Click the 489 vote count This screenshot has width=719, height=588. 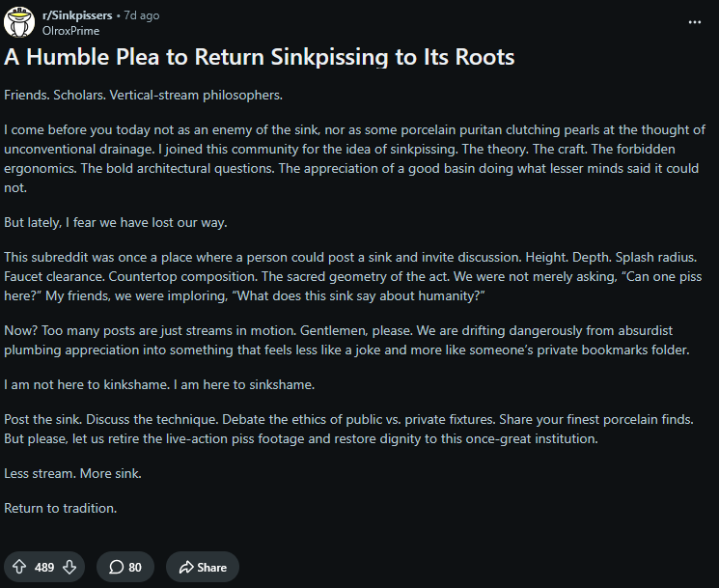click(44, 567)
